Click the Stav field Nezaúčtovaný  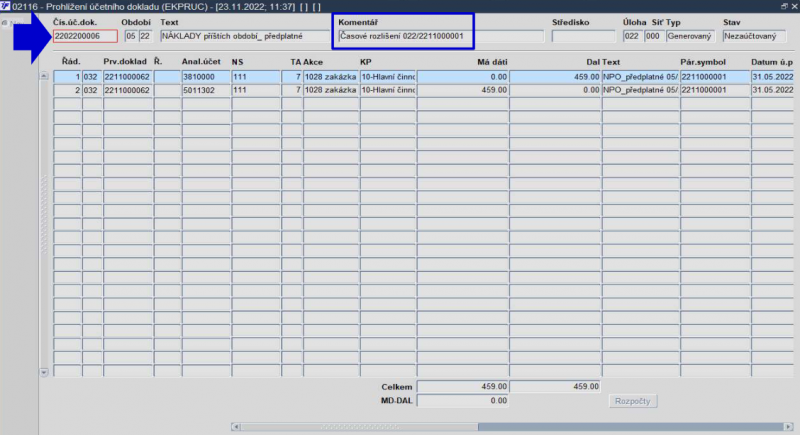754,36
